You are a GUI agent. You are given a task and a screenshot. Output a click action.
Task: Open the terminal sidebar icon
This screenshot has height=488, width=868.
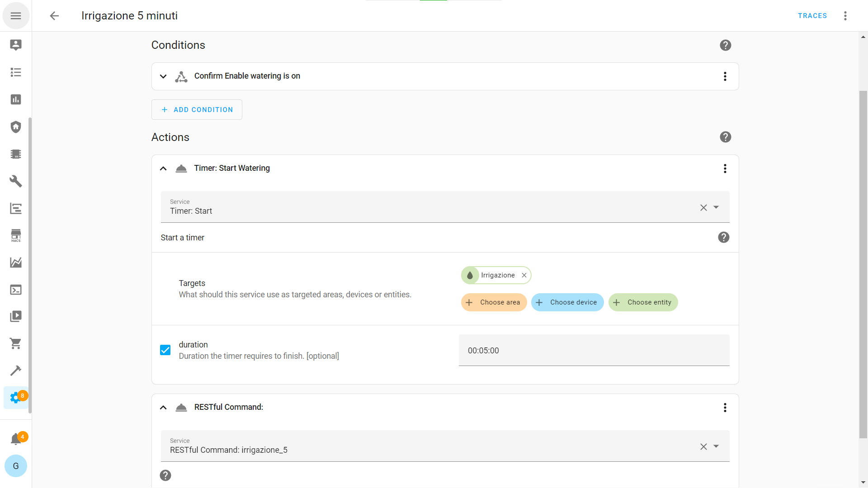[16, 290]
